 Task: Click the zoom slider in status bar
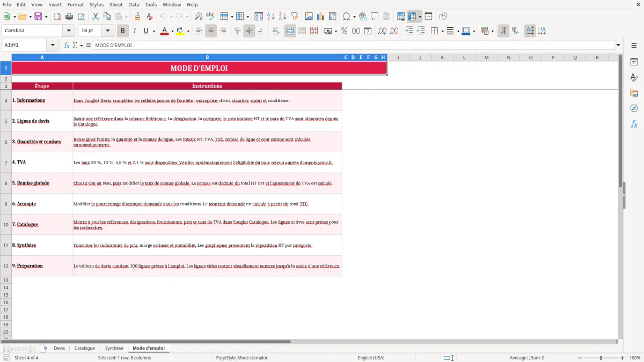tap(601, 358)
